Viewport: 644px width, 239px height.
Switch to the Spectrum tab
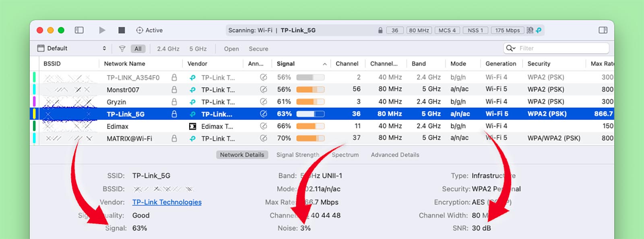coord(345,155)
